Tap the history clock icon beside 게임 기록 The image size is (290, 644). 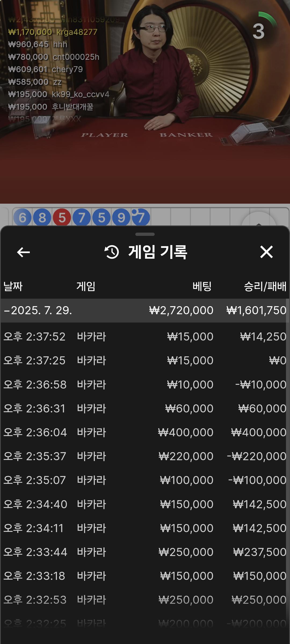pos(111,252)
